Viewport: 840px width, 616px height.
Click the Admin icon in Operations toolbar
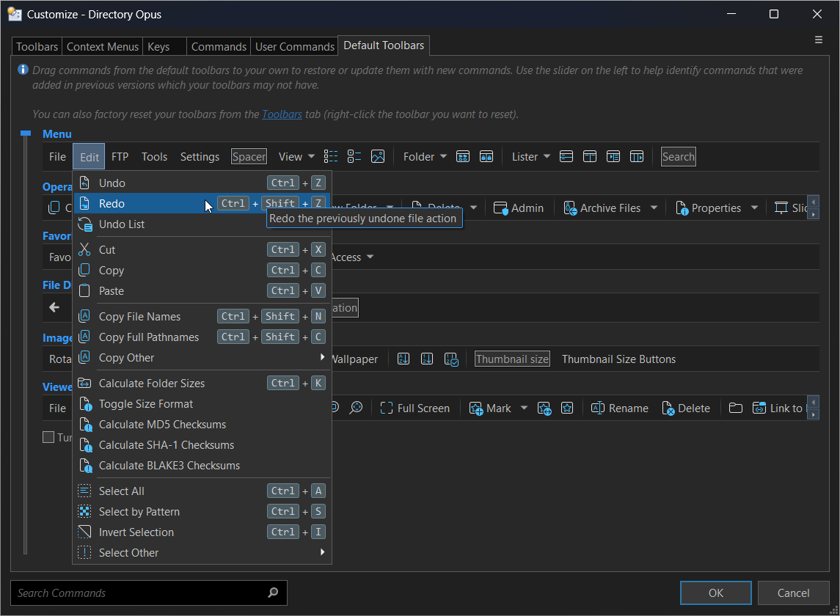point(500,208)
